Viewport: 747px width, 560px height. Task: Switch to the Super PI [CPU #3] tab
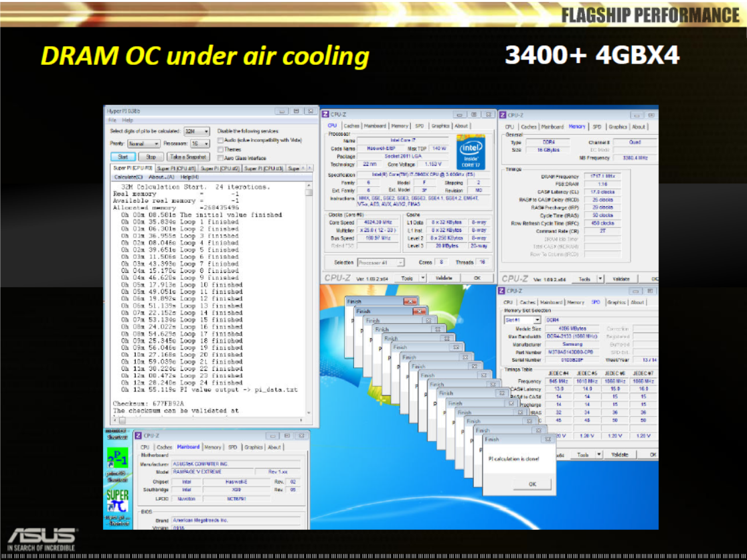[264, 169]
